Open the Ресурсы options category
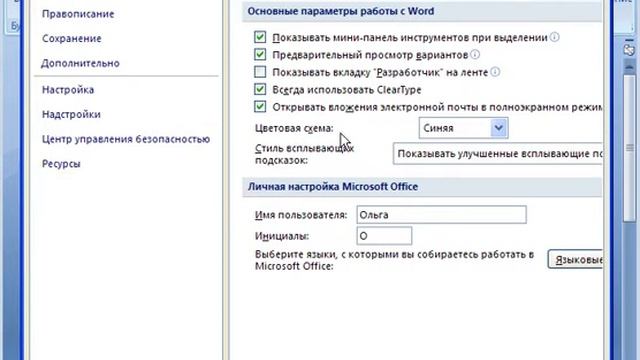Screen dimensions: 640x360 click(61, 164)
